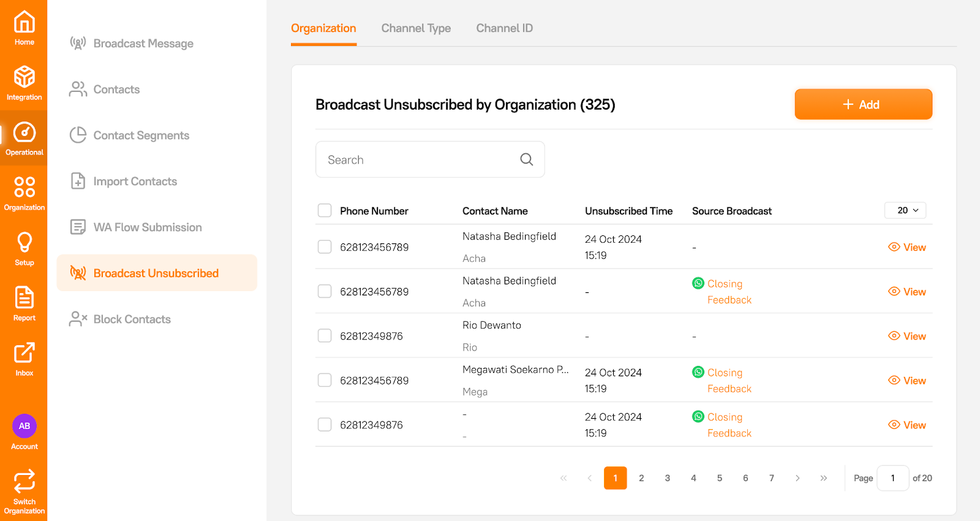This screenshot has width=980, height=521.
Task: View the Megawati Soekarno entry
Action: click(x=907, y=381)
